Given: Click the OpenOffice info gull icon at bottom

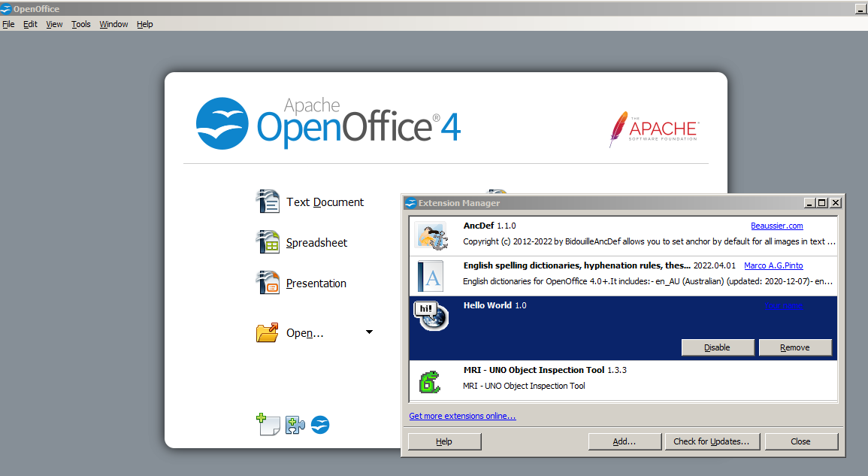Looking at the screenshot, I should tap(320, 425).
